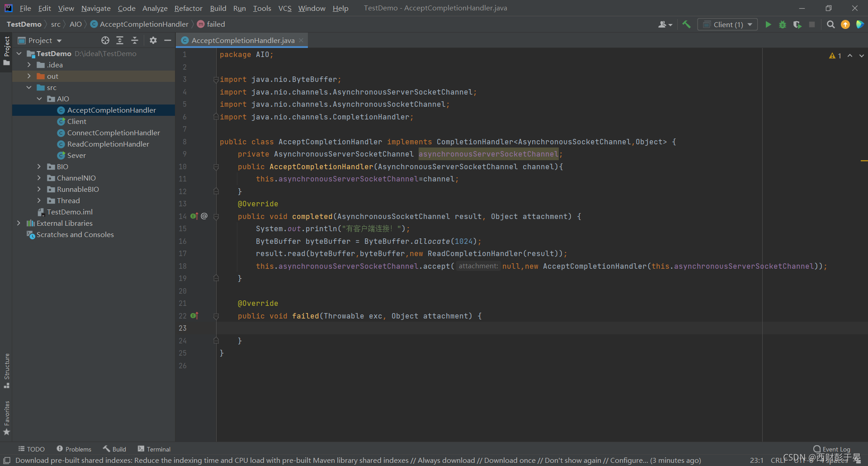Expand the out folder
Viewport: 868px width, 466px height.
pyautogui.click(x=29, y=76)
